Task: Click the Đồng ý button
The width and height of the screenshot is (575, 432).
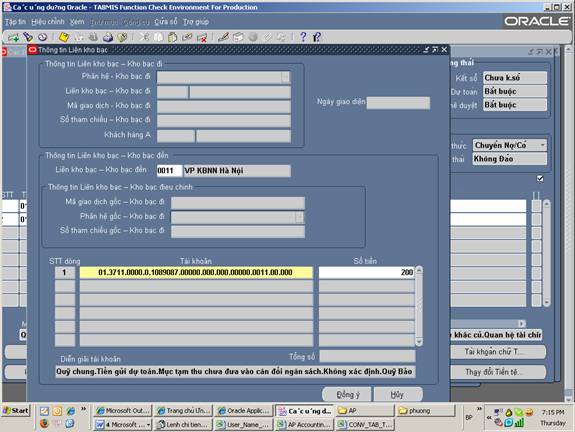Action: (x=347, y=394)
